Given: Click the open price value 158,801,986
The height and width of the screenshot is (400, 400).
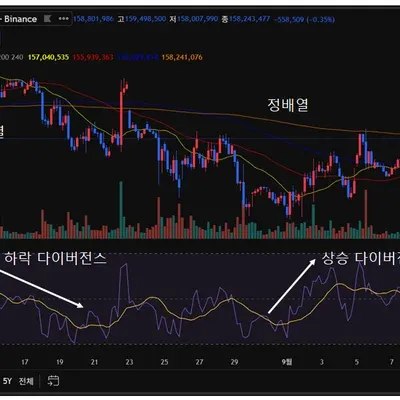Looking at the screenshot, I should [x=93, y=19].
